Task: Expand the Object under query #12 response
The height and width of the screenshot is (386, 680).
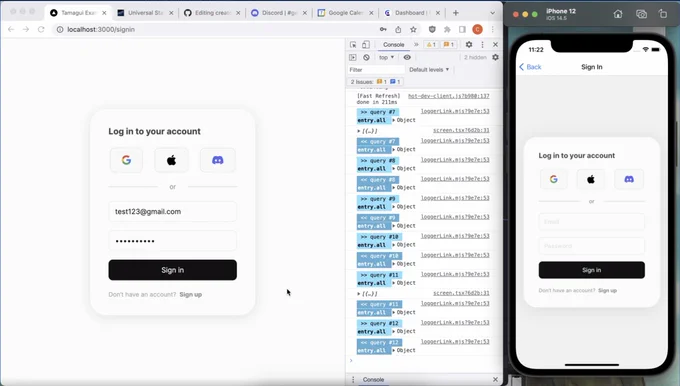Action: tap(404, 350)
